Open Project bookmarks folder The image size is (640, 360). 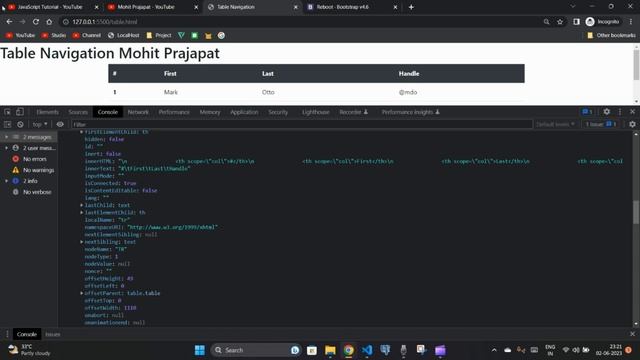[x=159, y=36]
